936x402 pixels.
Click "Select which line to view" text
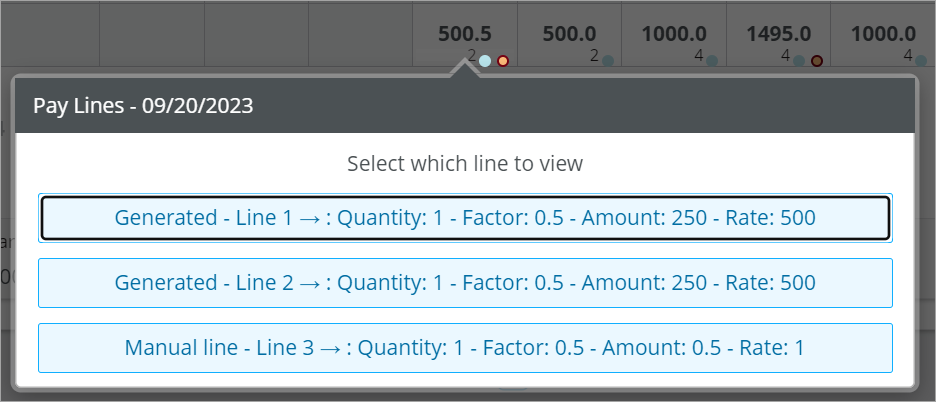pyautogui.click(x=465, y=164)
